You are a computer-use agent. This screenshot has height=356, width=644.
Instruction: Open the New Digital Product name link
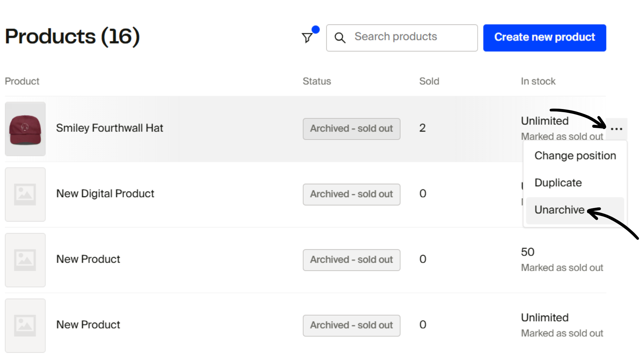point(105,194)
